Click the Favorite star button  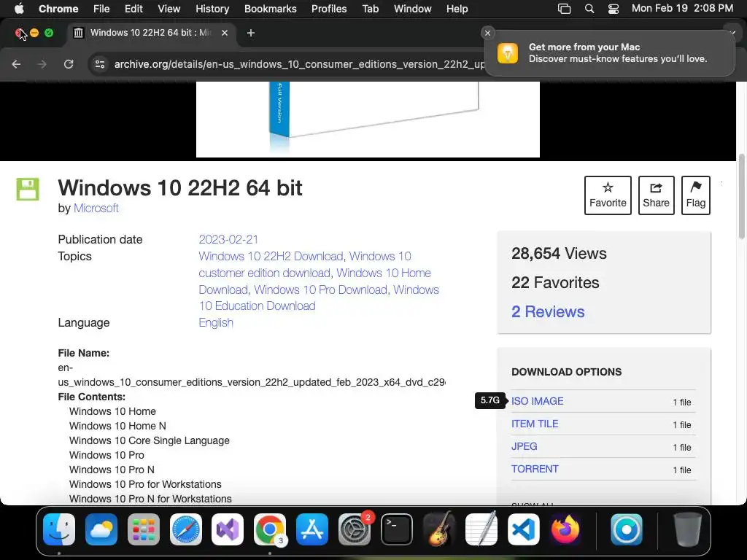608,195
